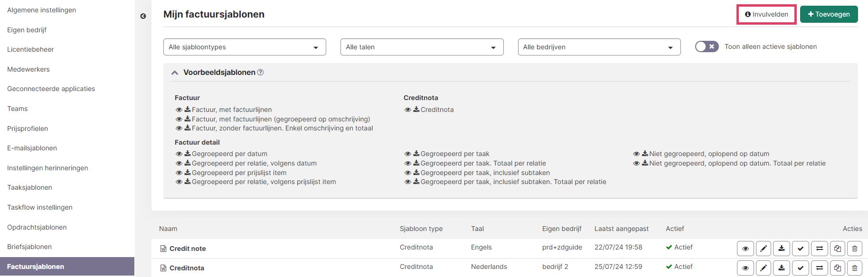Open Algemene instellingen in sidebar
Image resolution: width=868 pixels, height=277 pixels.
point(41,10)
